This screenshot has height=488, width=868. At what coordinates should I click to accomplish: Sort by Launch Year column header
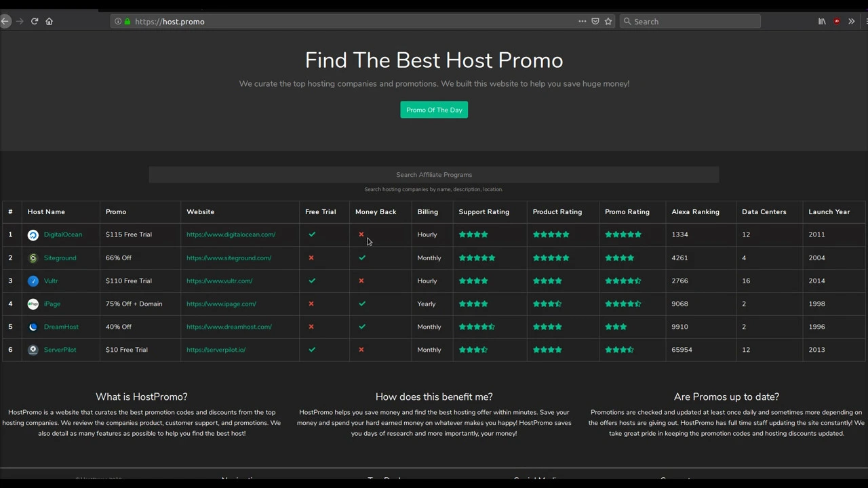(x=829, y=212)
